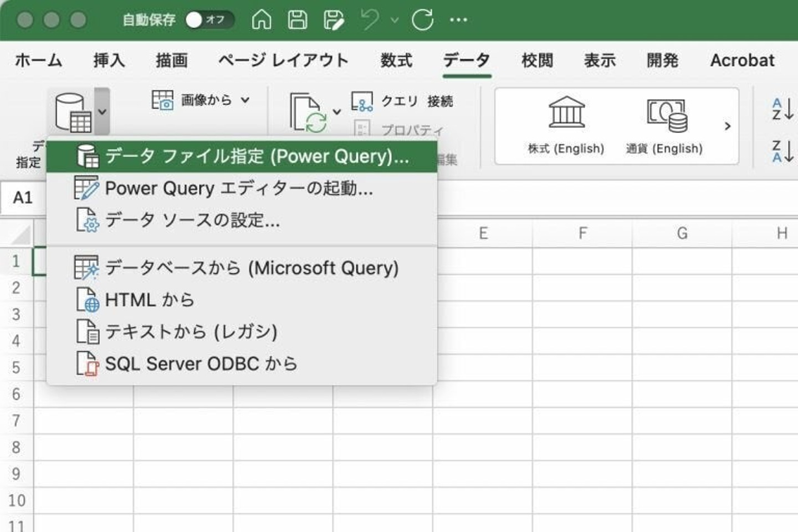Choose Power Query エディターの起動... menu item
The image size is (798, 532).
(x=242, y=188)
